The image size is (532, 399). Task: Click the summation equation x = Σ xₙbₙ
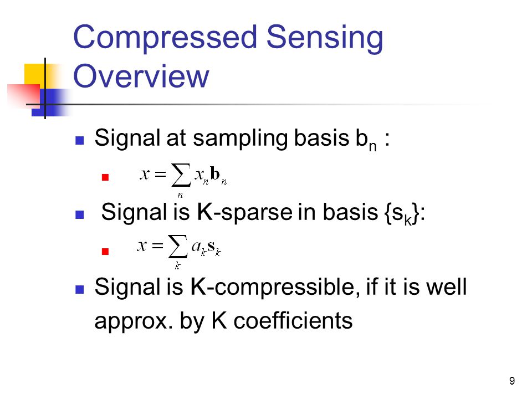pos(183,181)
